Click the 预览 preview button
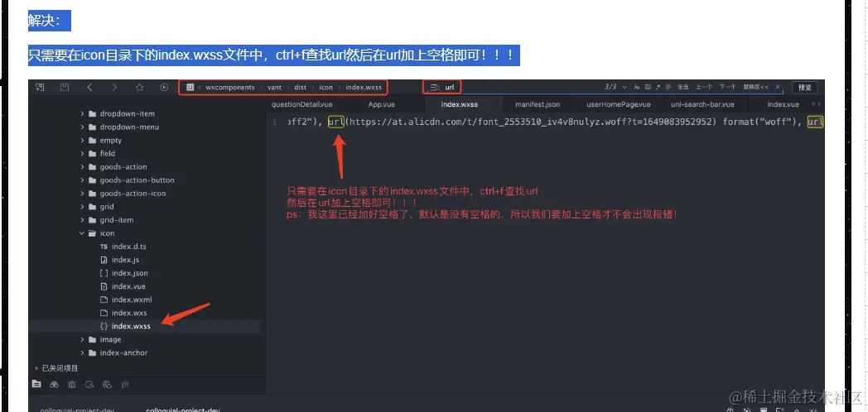Screen dimensions: 868x412 point(805,88)
